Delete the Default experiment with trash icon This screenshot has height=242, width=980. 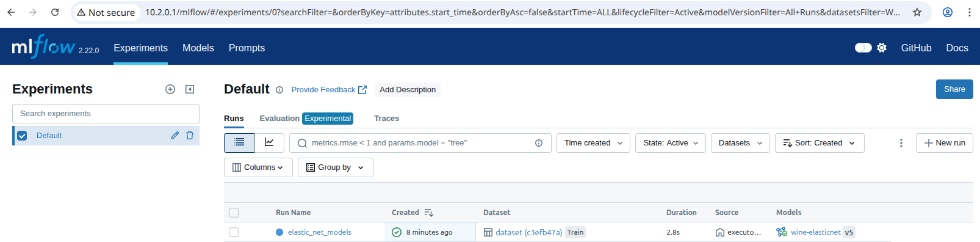point(190,135)
